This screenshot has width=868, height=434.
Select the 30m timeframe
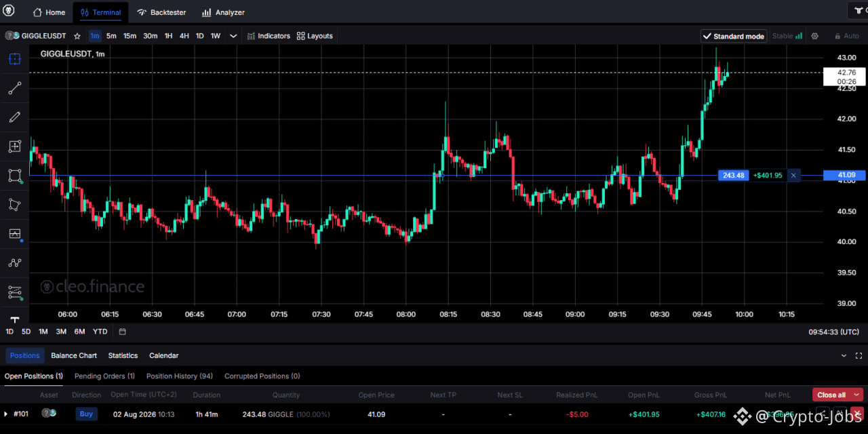pyautogui.click(x=151, y=36)
